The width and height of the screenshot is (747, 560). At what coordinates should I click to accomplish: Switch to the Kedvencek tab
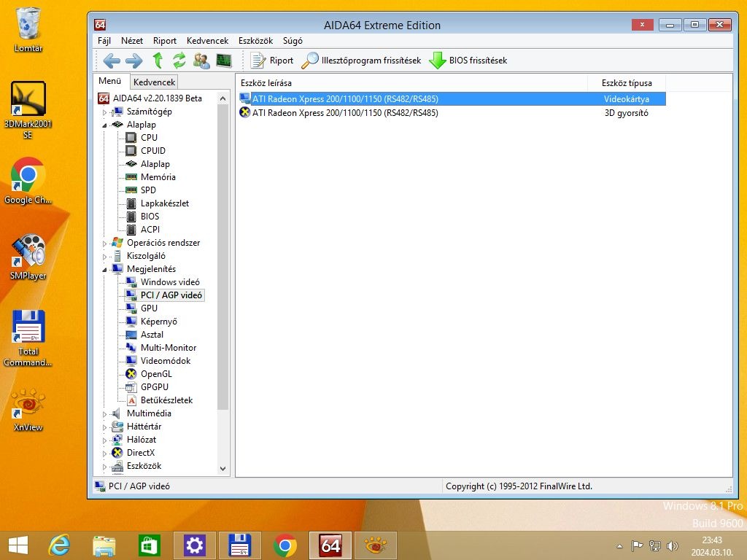(x=154, y=82)
